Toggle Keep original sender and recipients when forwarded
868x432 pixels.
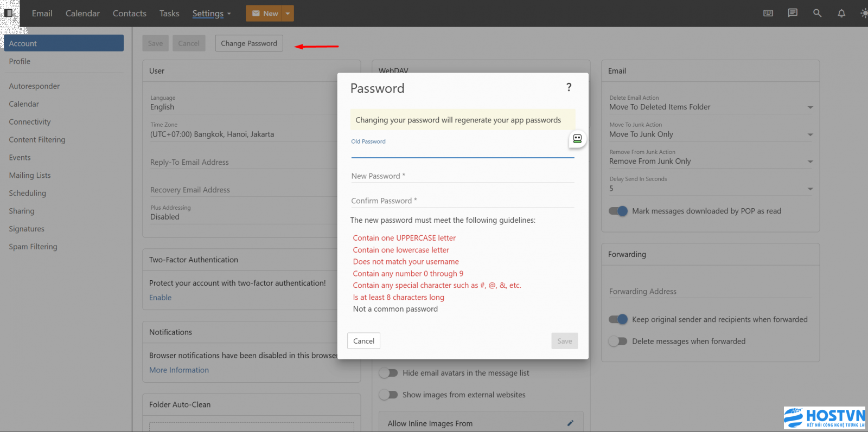coord(618,319)
